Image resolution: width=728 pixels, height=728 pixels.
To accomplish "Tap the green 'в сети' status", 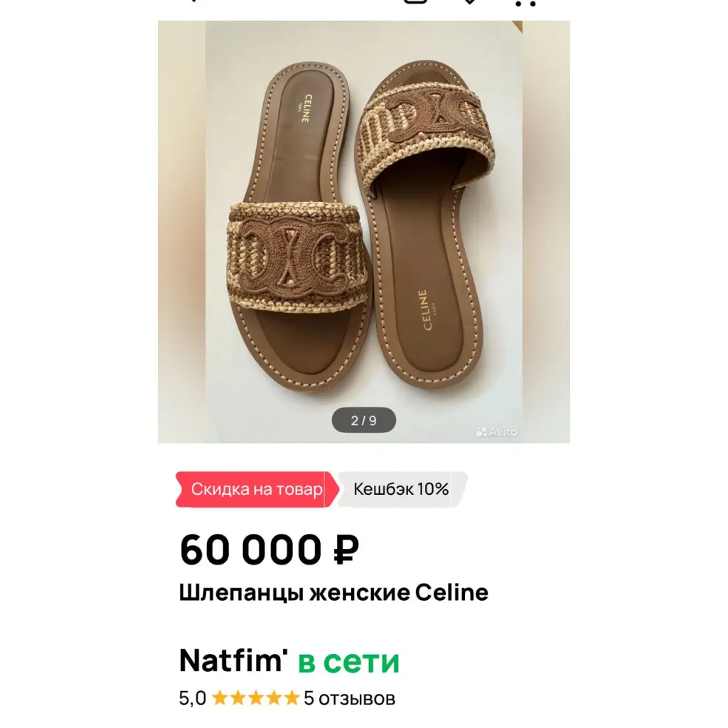I will (x=348, y=662).
